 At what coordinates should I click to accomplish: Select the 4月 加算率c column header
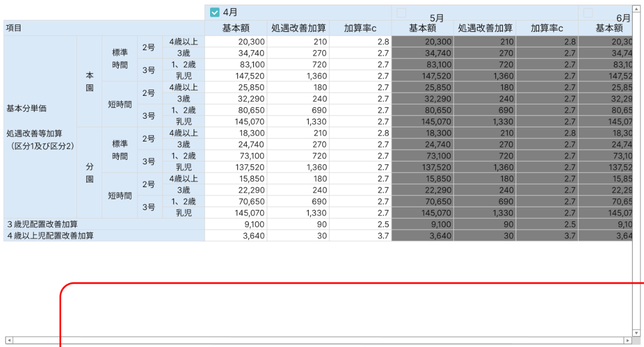[360, 28]
